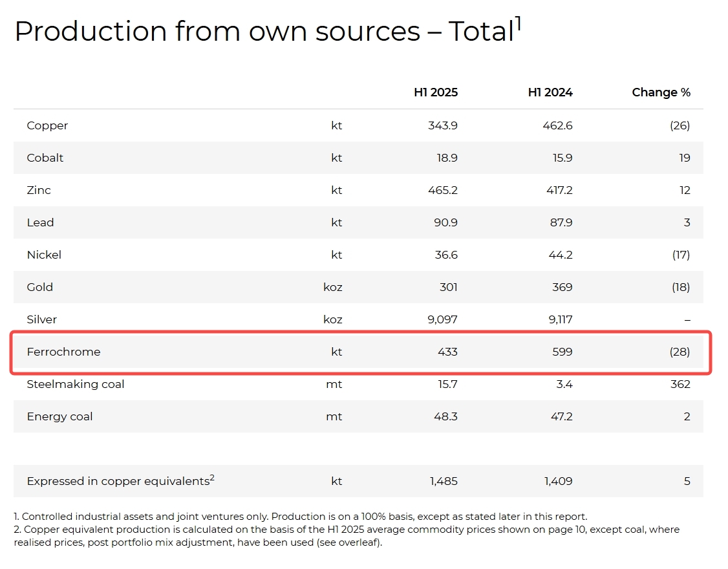728x569 pixels.
Task: Select the Gold koz unit cell
Action: (332, 287)
